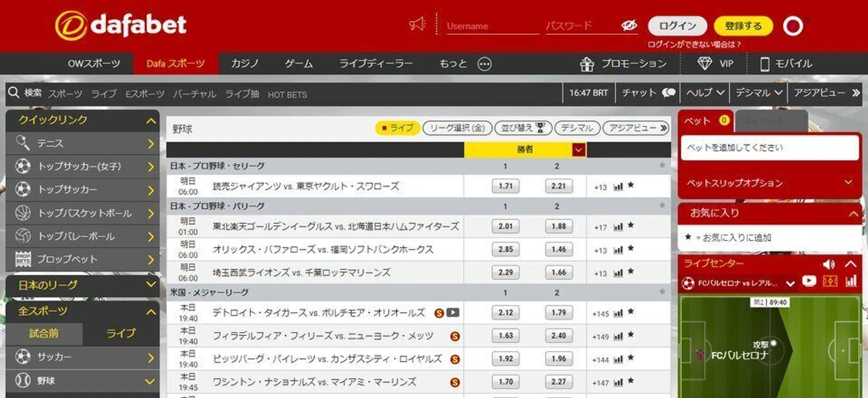Open the Help dropdown
The image size is (868, 398).
[705, 93]
